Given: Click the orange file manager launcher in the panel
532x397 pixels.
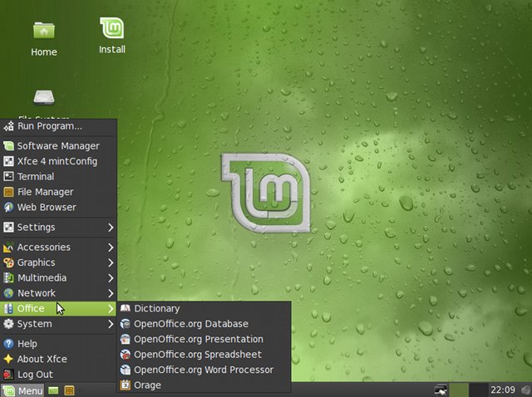Looking at the screenshot, I should (69, 390).
